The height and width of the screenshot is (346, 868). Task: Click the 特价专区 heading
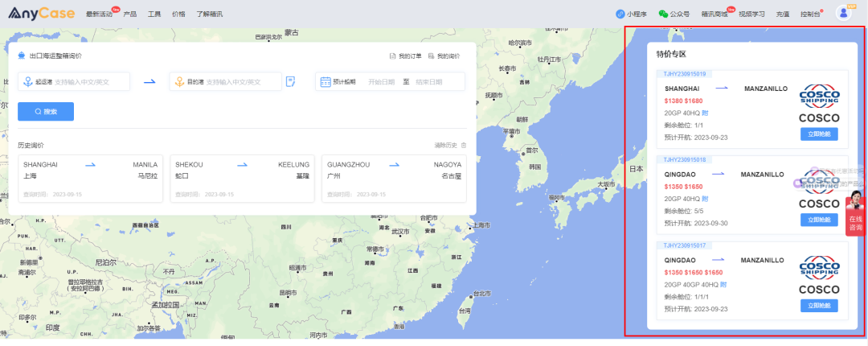coord(671,55)
